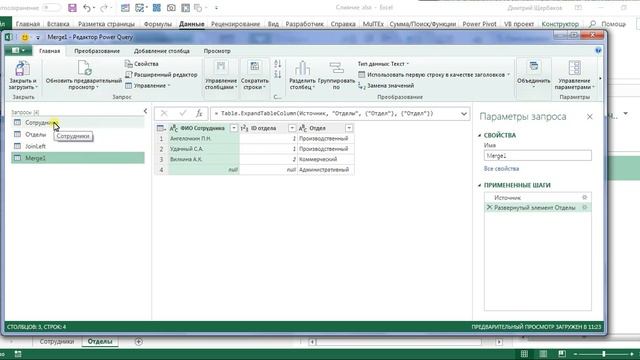Open the Excel Рецензирование ribbon tab
The height and width of the screenshot is (360, 640).
point(235,24)
